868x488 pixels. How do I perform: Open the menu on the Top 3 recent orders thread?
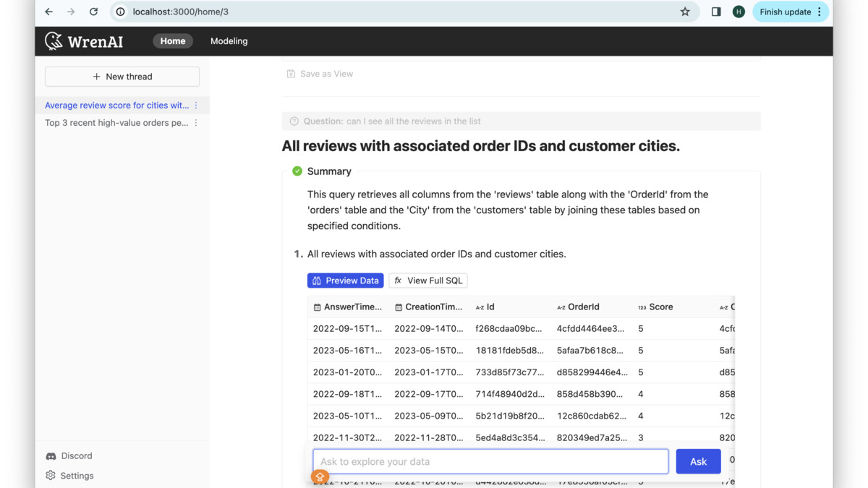click(x=195, y=122)
